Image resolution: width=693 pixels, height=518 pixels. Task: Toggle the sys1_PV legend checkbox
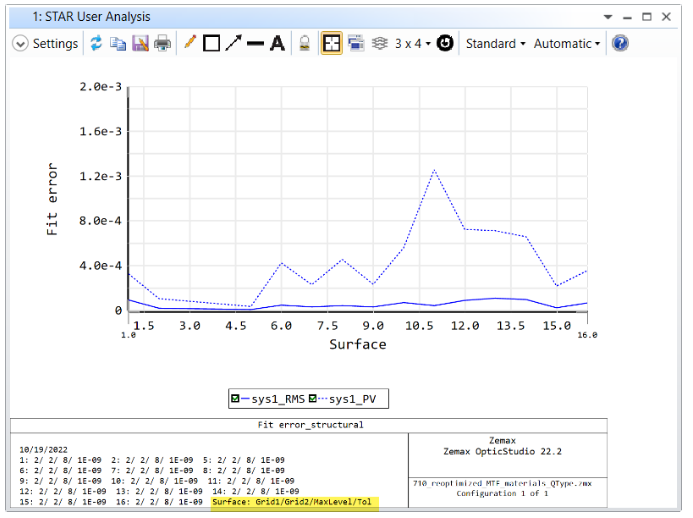(313, 400)
